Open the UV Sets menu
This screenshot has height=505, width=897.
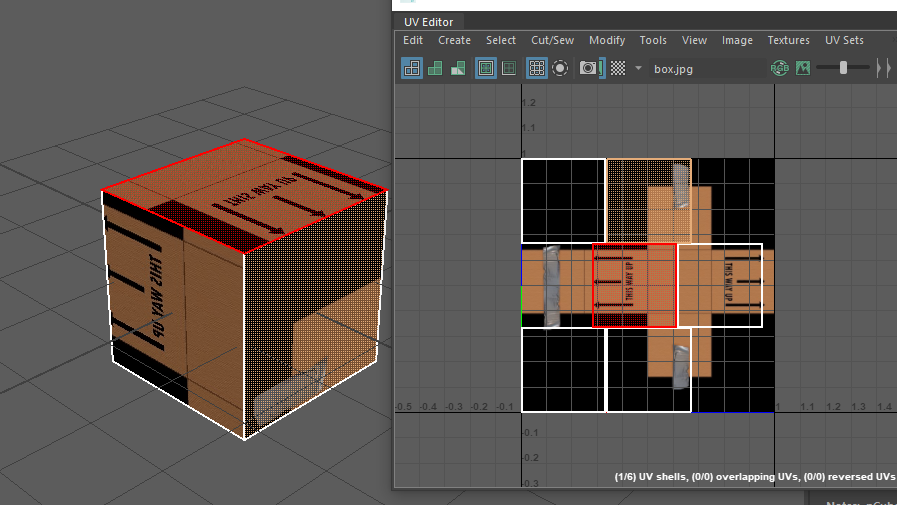coord(844,40)
